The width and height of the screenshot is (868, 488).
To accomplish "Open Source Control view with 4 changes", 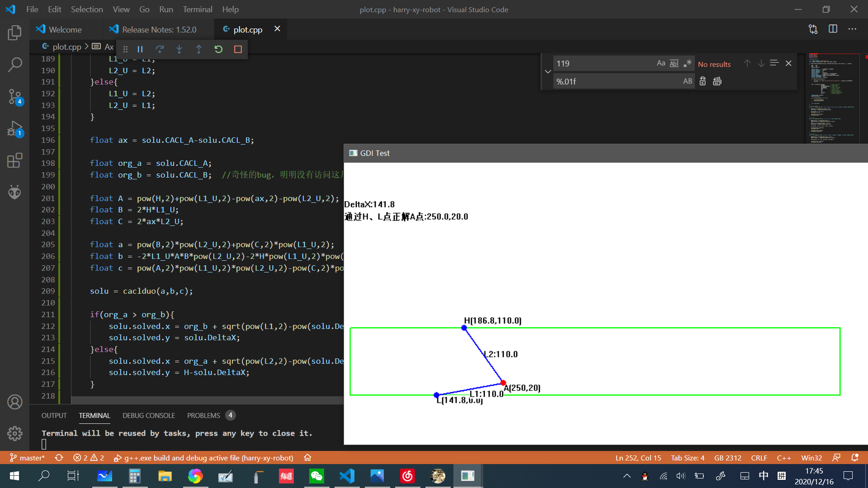I will click(x=14, y=97).
